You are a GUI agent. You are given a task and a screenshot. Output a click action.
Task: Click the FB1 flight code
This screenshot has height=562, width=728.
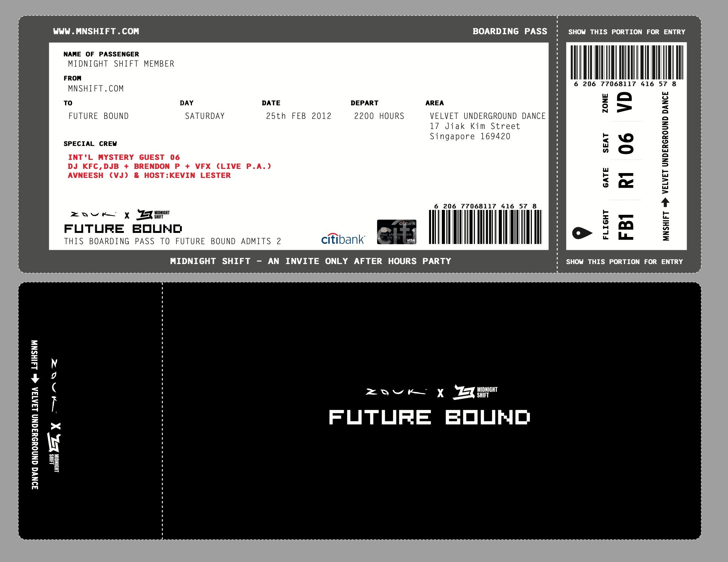626,227
